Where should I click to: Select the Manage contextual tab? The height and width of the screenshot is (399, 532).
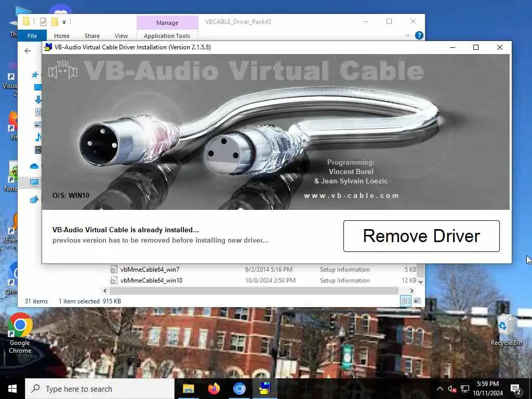167,23
